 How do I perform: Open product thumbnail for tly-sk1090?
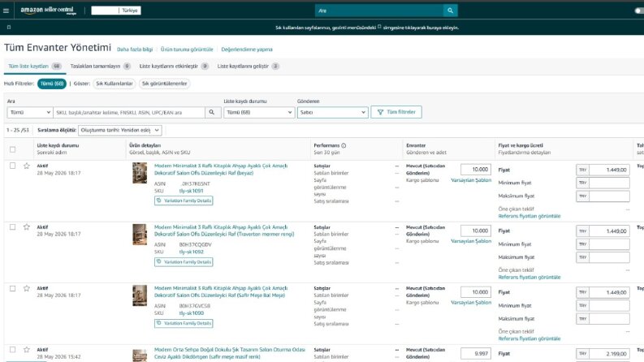pos(140,295)
